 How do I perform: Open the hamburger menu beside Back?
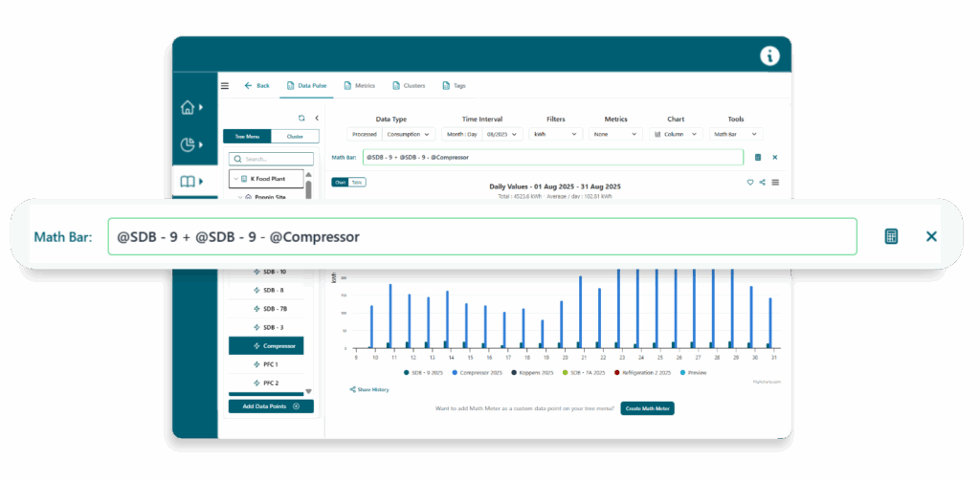pos(225,86)
